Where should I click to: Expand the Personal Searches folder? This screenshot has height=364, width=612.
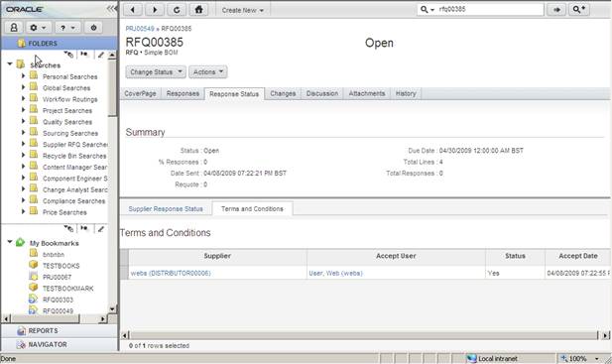click(x=23, y=76)
